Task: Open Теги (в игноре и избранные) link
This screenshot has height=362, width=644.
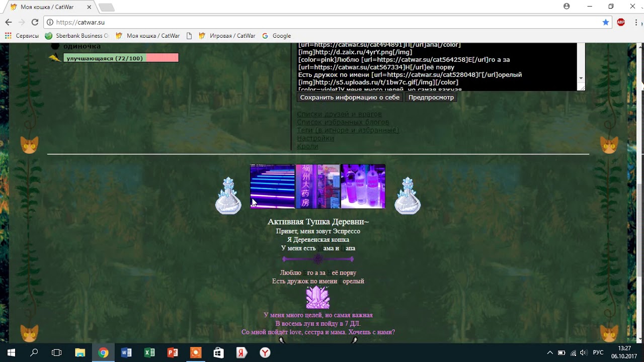Action: tap(348, 130)
